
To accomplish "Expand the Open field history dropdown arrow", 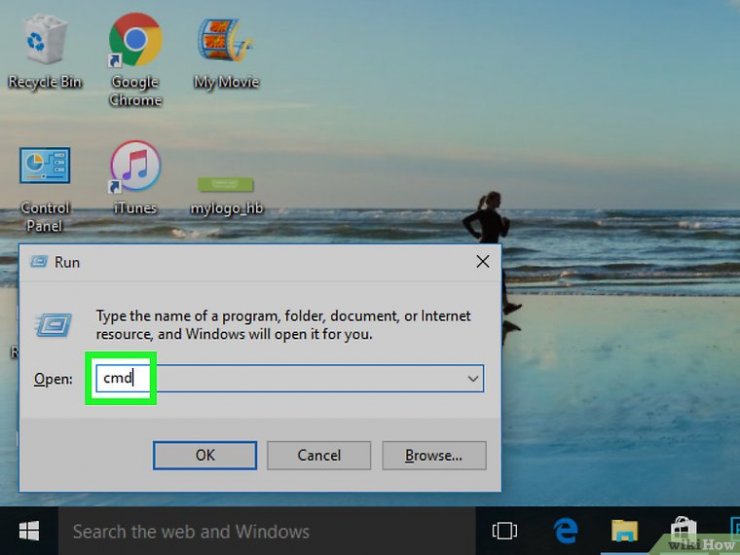I will (473, 378).
